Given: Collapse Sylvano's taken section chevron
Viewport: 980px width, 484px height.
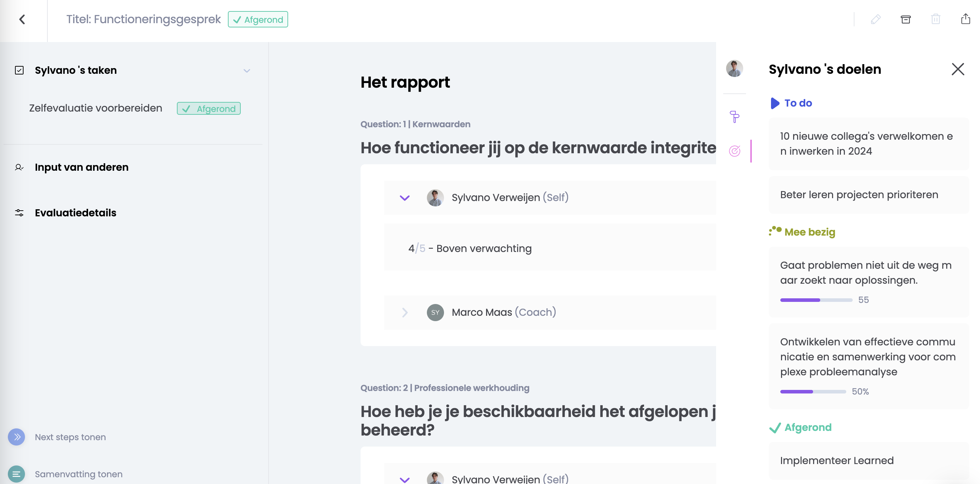Looking at the screenshot, I should pos(247,71).
